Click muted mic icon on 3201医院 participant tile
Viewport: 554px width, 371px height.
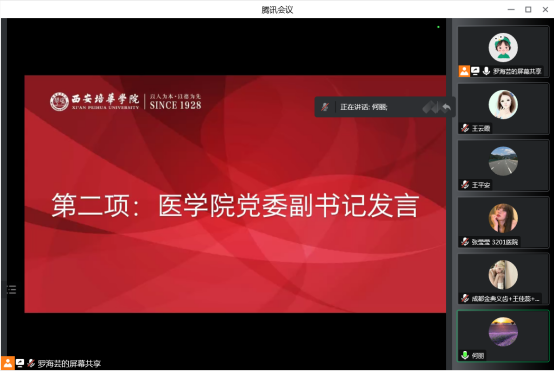[x=465, y=241]
